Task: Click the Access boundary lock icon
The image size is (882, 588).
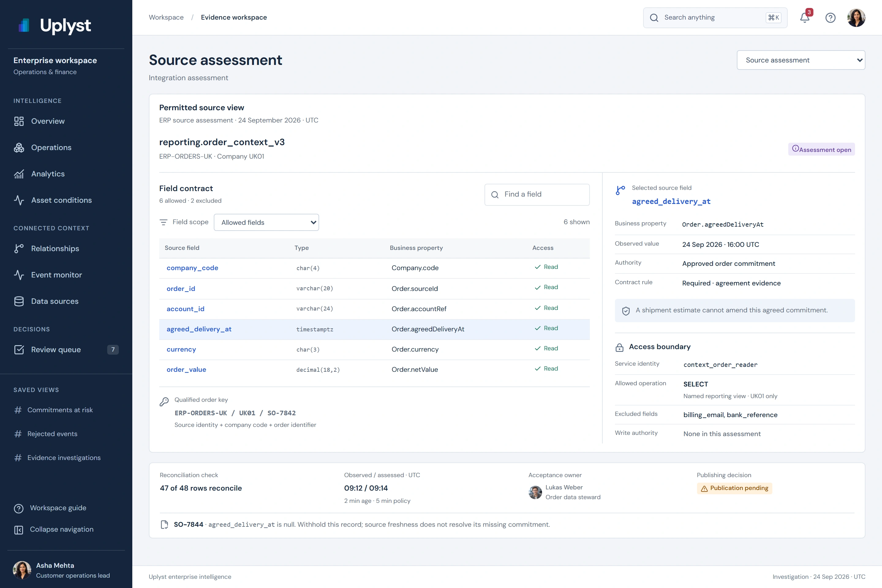Action: [620, 347]
